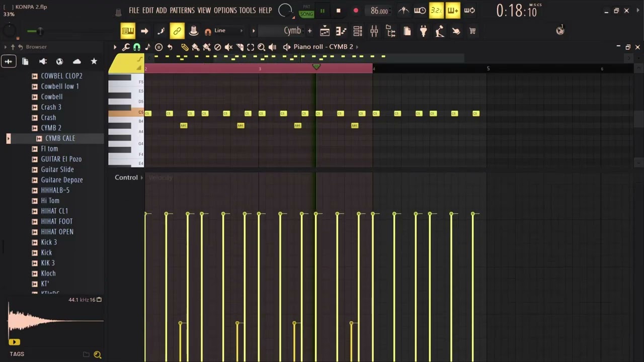The height and width of the screenshot is (362, 644).
Task: Open the plugin picker plug icon
Action: coord(424,31)
